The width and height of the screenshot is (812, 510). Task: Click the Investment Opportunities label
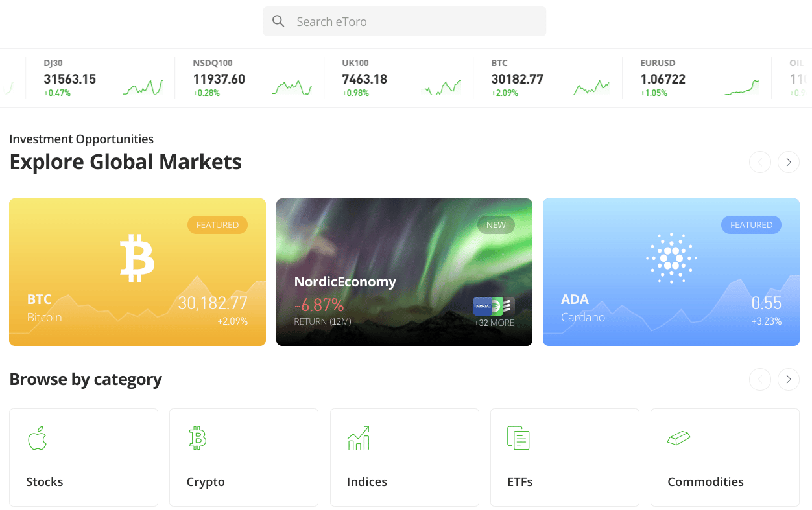click(x=82, y=139)
